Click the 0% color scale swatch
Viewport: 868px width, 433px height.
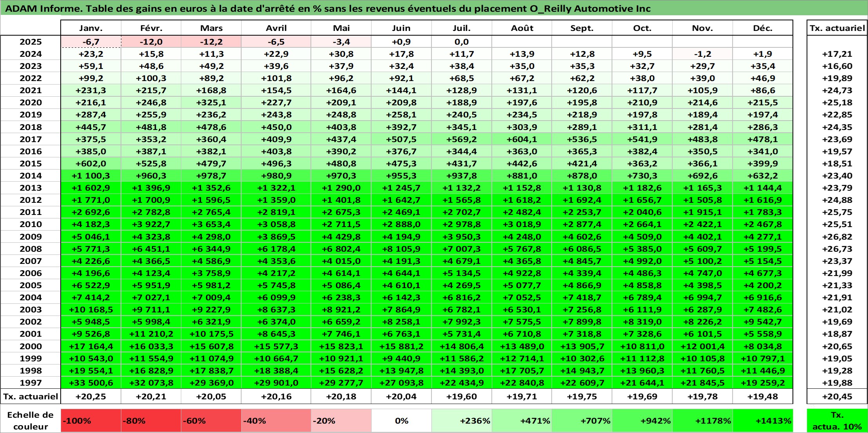pyautogui.click(x=401, y=421)
